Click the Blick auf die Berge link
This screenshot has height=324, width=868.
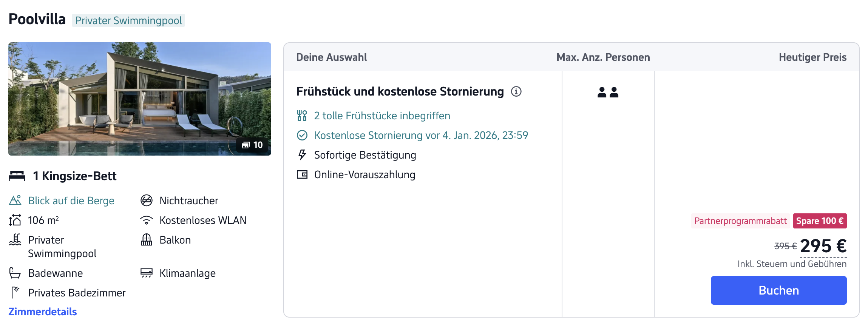point(71,201)
